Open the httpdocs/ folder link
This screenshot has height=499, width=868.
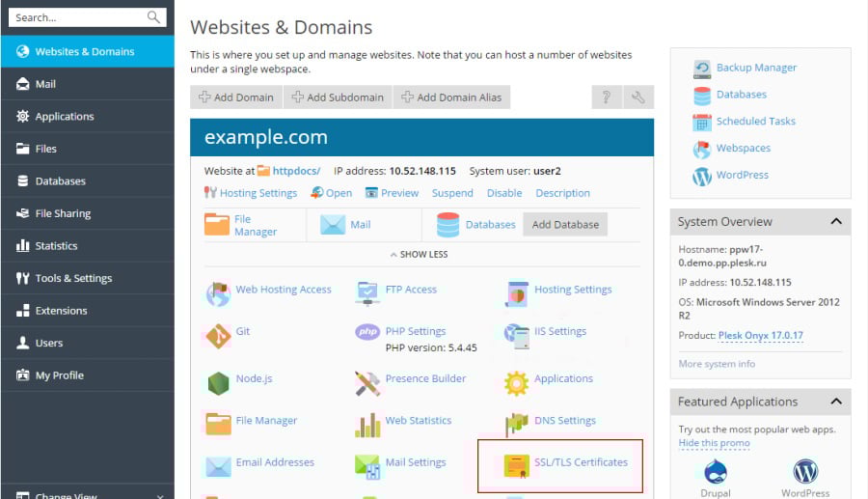(296, 171)
